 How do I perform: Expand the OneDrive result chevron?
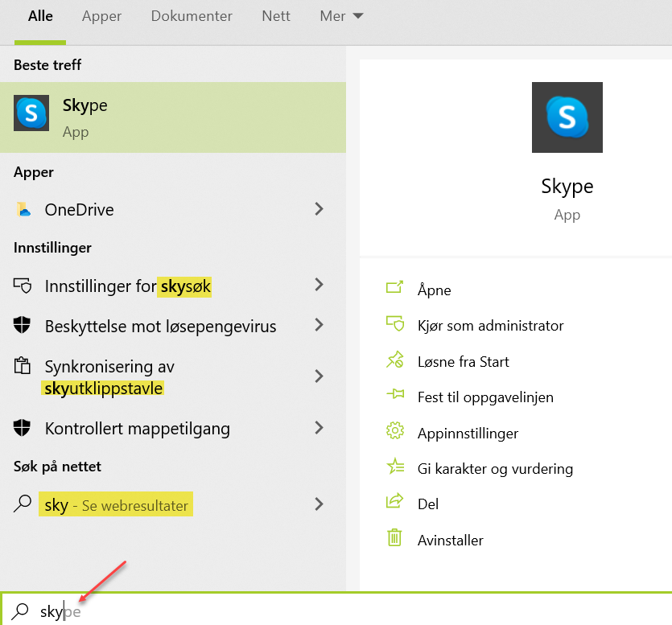tap(320, 209)
